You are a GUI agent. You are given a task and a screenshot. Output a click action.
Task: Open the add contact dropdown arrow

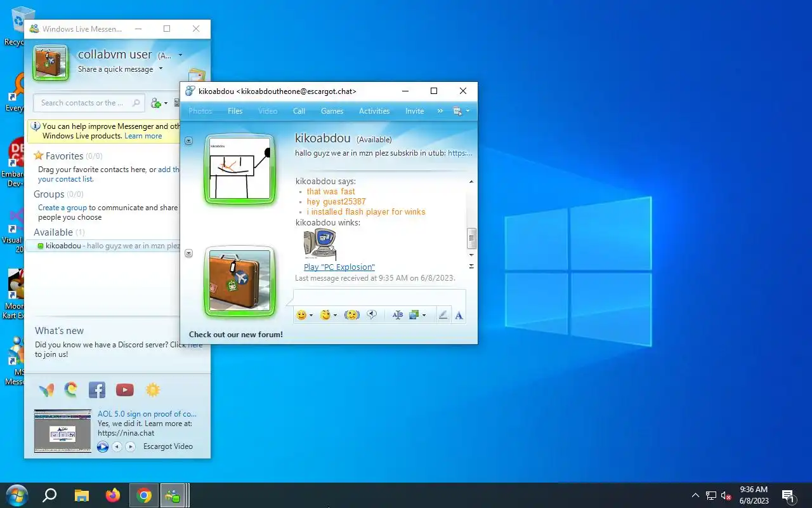click(x=166, y=104)
